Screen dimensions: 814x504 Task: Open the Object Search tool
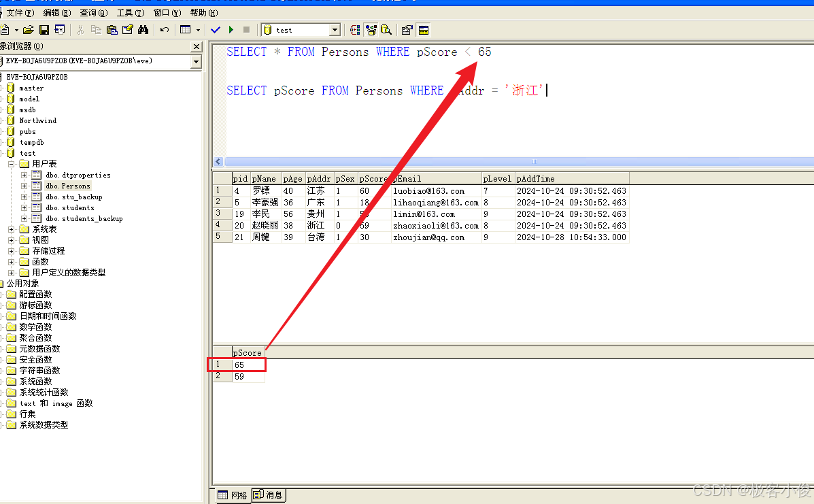pos(386,30)
